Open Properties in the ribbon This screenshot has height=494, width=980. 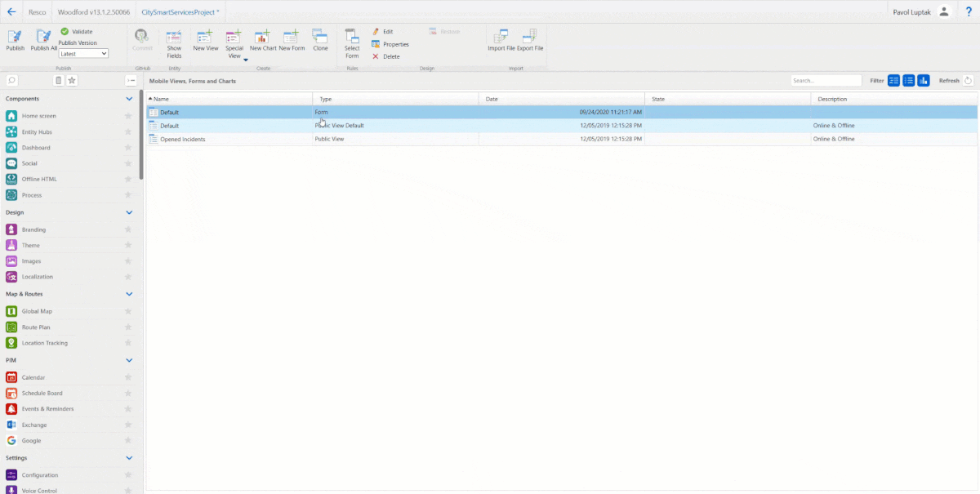[x=390, y=44]
